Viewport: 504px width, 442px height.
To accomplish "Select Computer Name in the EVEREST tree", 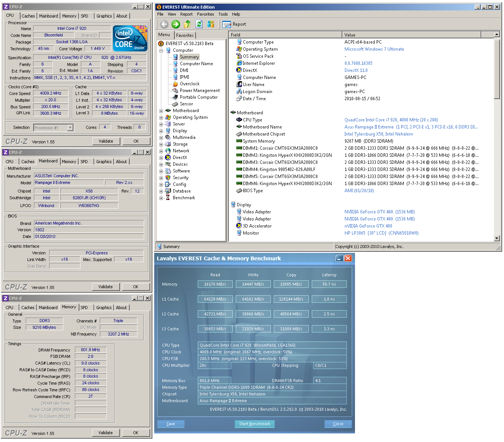I will tap(196, 64).
